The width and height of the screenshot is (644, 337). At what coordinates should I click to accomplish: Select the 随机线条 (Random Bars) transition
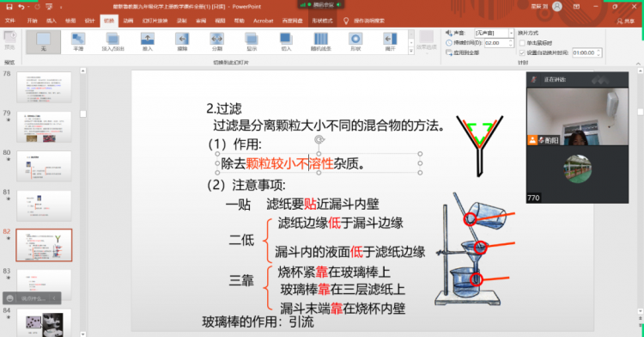click(x=321, y=42)
